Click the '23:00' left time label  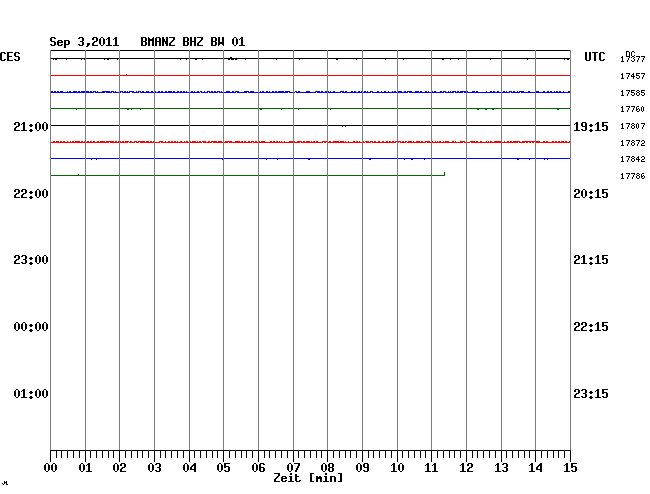31,260
